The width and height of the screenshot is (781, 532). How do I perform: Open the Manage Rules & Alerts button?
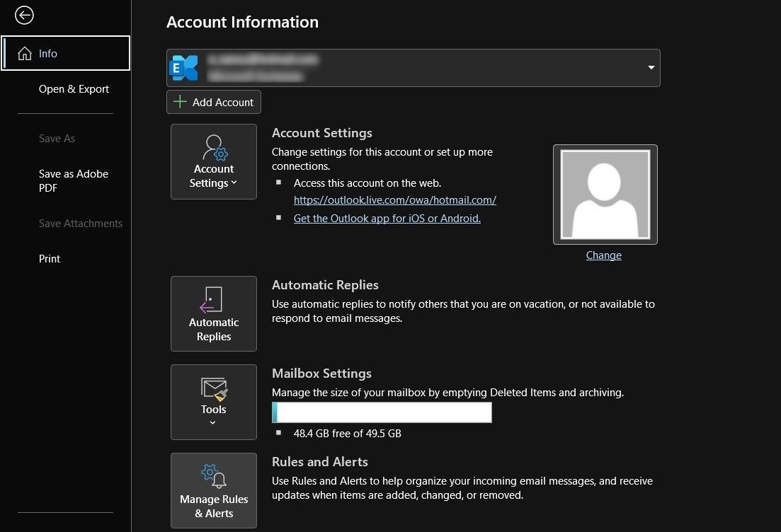coord(214,490)
